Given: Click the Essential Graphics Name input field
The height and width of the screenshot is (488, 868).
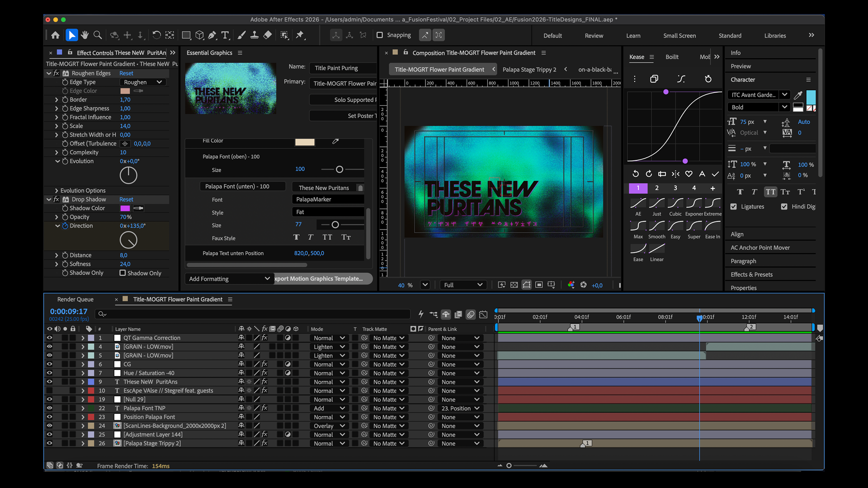Looking at the screenshot, I should point(343,68).
